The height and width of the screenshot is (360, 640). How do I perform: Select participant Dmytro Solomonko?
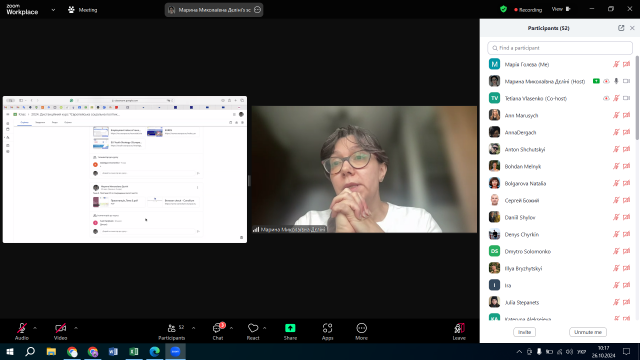[560, 251]
